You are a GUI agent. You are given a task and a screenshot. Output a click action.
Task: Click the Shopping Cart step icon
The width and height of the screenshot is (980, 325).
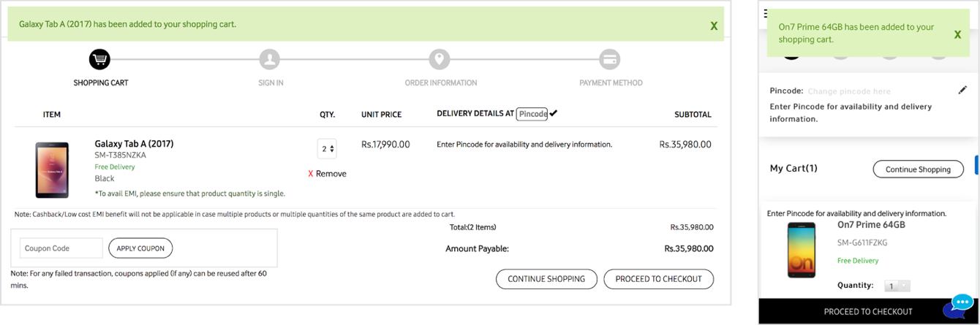pos(99,59)
